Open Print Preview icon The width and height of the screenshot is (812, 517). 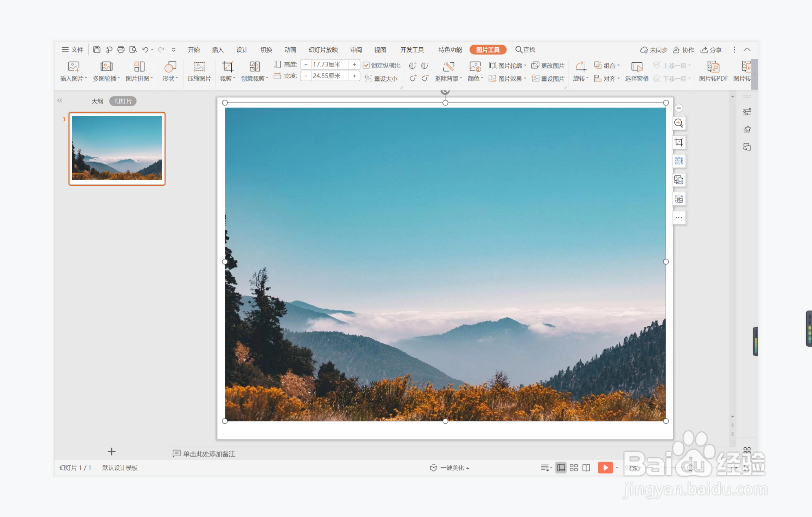pyautogui.click(x=133, y=50)
